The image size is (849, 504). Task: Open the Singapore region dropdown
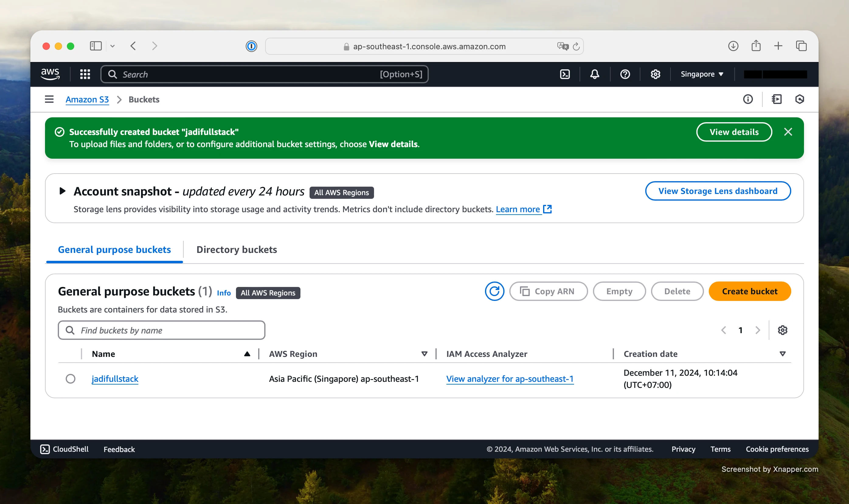[x=702, y=74]
